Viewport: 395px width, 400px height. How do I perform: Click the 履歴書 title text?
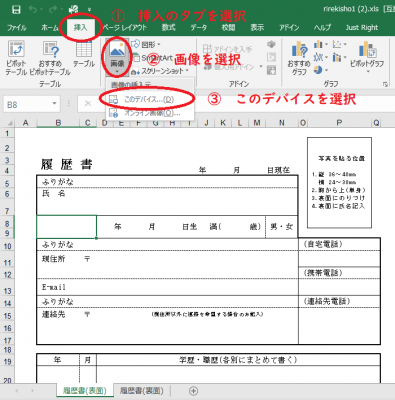[67, 164]
